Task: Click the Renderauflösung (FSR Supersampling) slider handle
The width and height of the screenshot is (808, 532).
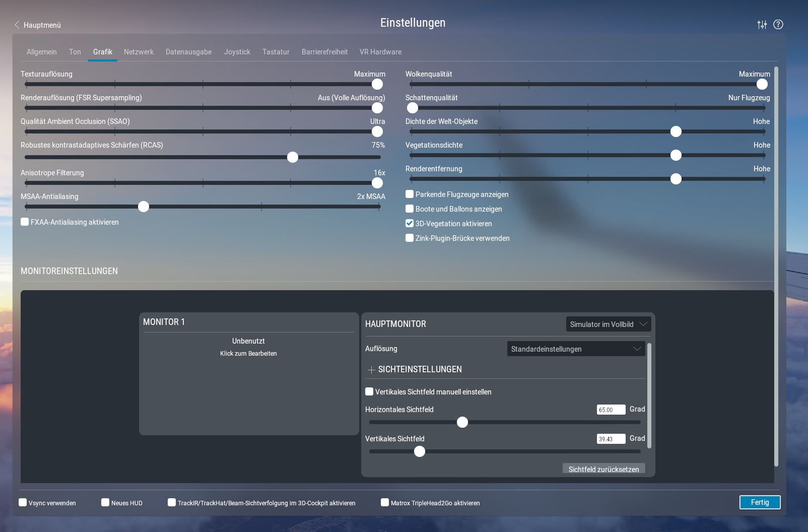Action: click(x=377, y=108)
